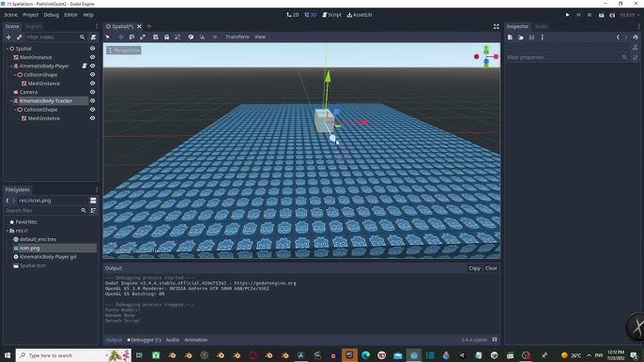This screenshot has width=644, height=362.
Task: Collapse the KinematicBody-Tracker tree node
Action: [x=11, y=100]
